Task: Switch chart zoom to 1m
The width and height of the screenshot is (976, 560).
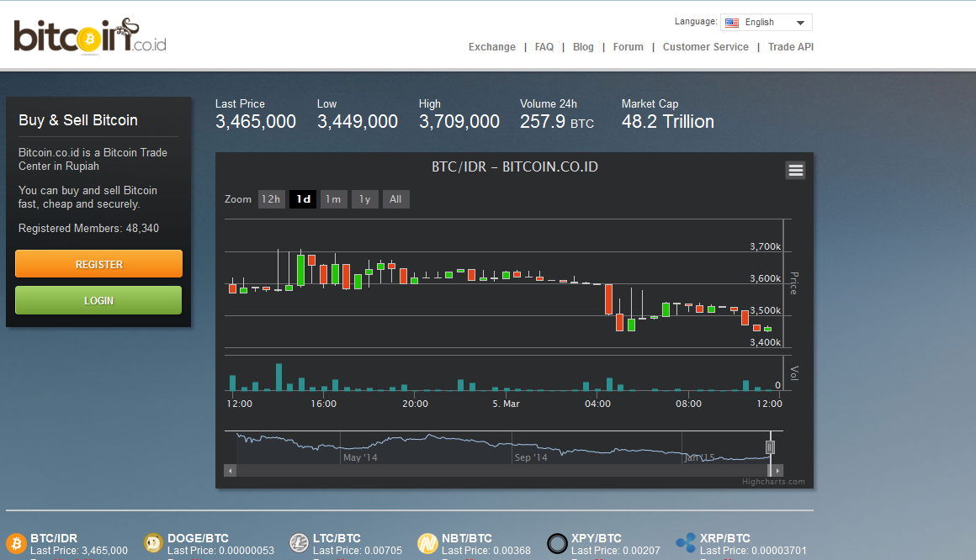Action: (x=334, y=199)
